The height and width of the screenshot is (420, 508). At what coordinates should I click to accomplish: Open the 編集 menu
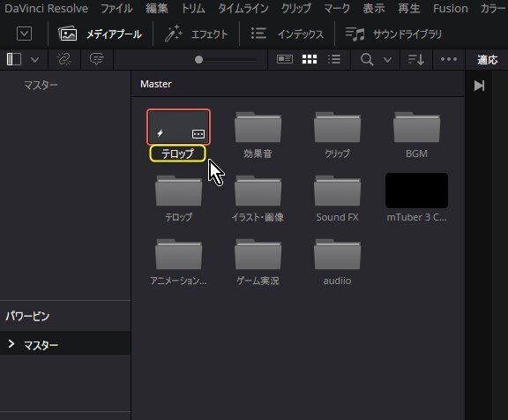click(x=157, y=9)
